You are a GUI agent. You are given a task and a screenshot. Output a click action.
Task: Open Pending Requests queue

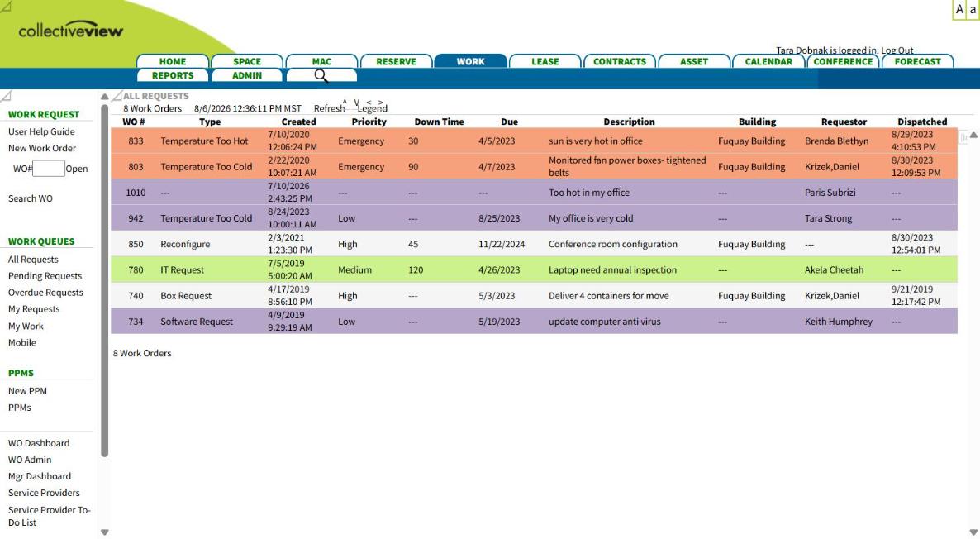[45, 276]
